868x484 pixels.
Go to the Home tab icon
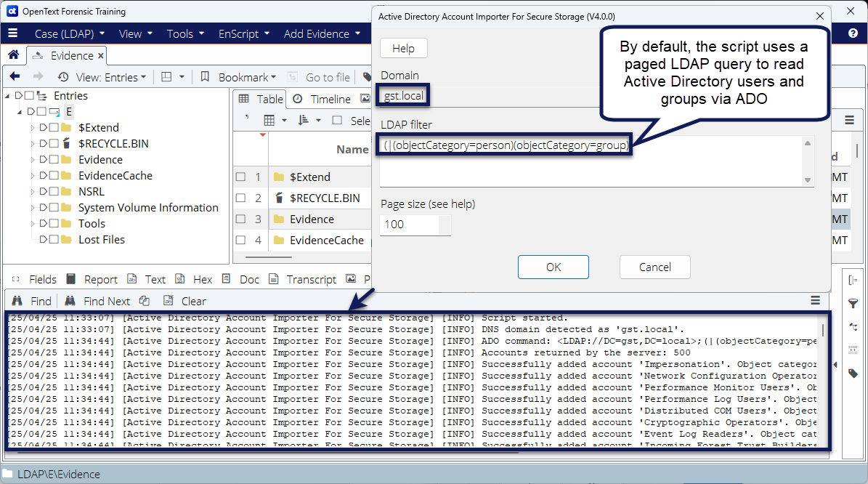click(x=13, y=55)
